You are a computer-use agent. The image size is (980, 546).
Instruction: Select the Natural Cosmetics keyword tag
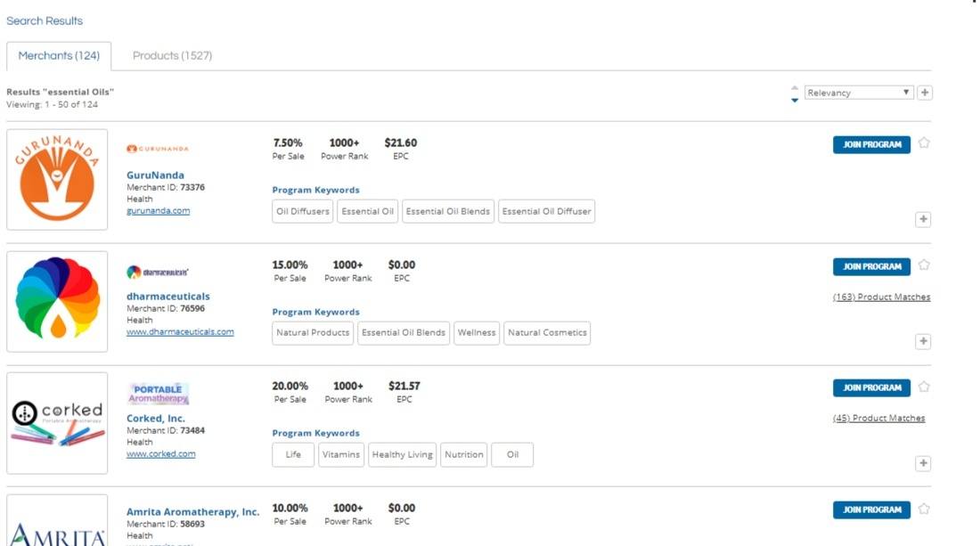pyautogui.click(x=547, y=332)
